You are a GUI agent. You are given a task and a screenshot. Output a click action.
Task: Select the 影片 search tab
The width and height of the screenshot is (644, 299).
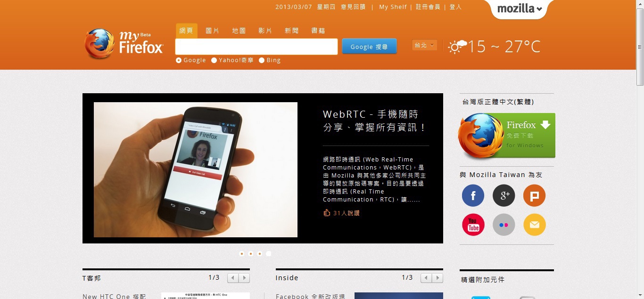[x=265, y=31]
